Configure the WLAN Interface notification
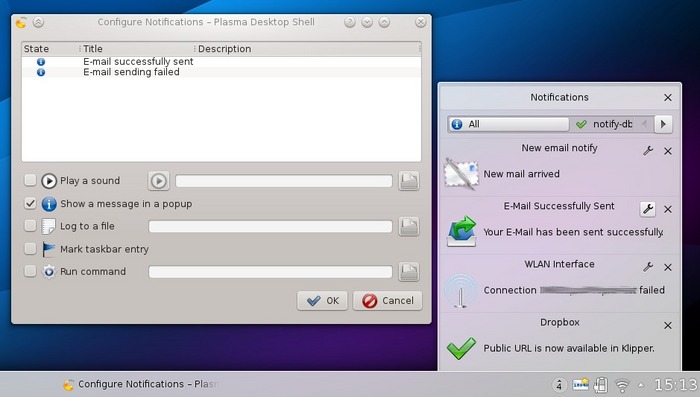Image resolution: width=700 pixels, height=397 pixels. 648,267
